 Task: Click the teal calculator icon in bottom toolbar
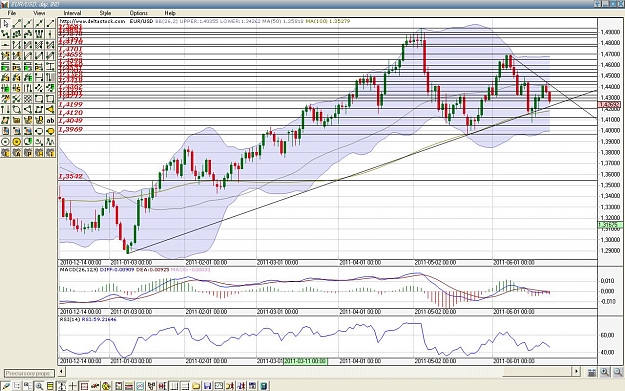pyautogui.click(x=263, y=386)
